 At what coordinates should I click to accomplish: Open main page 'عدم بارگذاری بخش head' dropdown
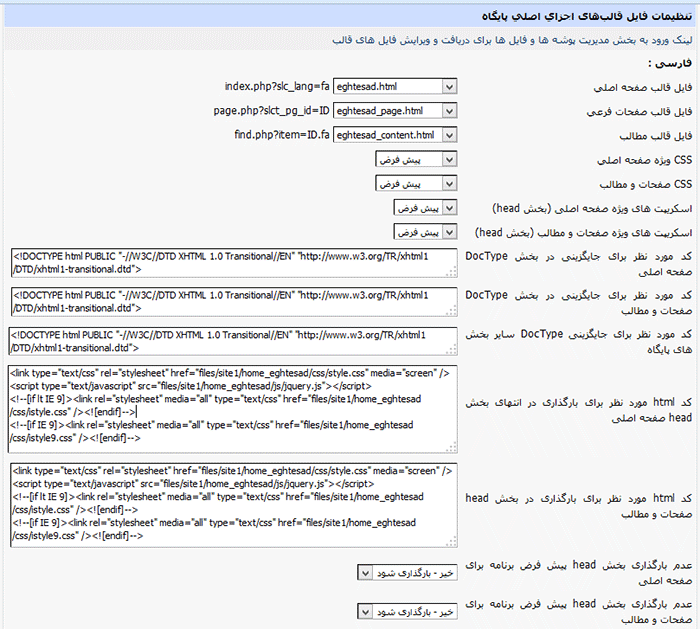click(x=407, y=572)
